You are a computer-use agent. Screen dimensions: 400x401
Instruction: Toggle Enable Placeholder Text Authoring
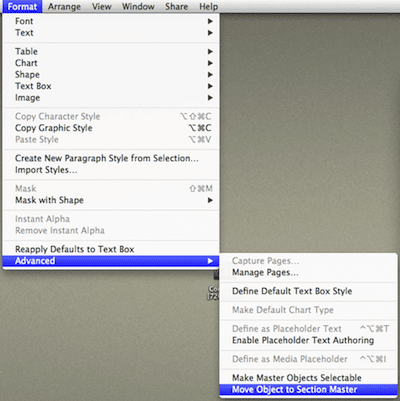click(309, 340)
